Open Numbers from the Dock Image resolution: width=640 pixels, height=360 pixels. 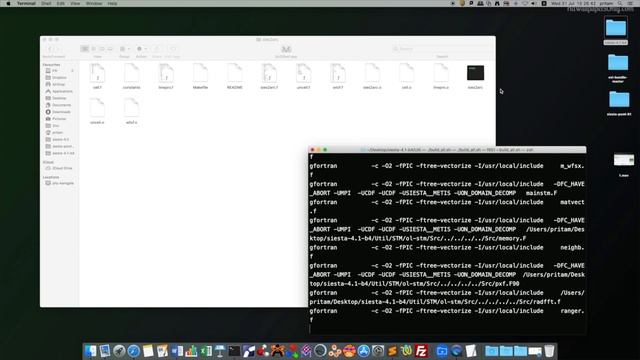coord(191,351)
